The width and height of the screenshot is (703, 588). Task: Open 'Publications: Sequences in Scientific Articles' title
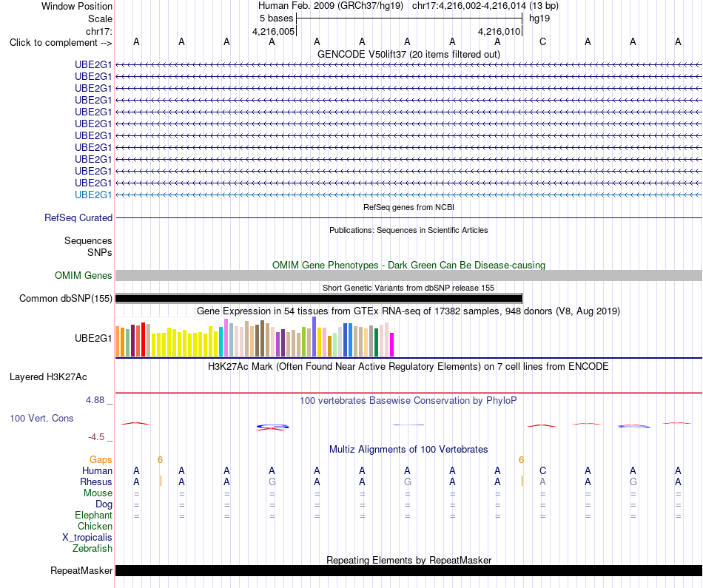(x=408, y=230)
